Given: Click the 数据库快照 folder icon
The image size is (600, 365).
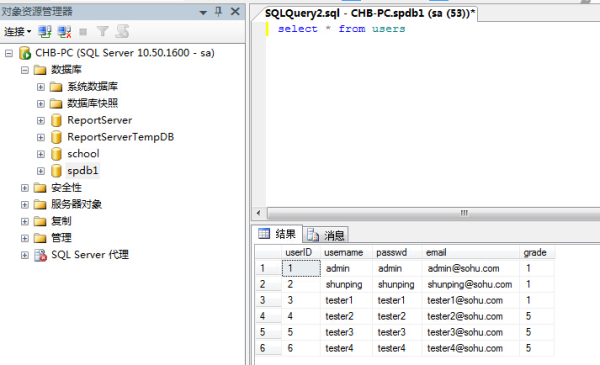Looking at the screenshot, I should 56,104.
